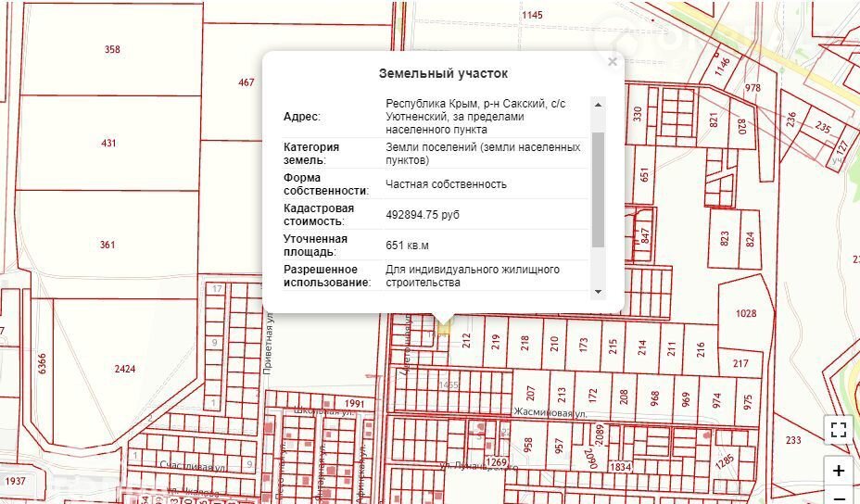Select land parcel 431

coord(109,144)
